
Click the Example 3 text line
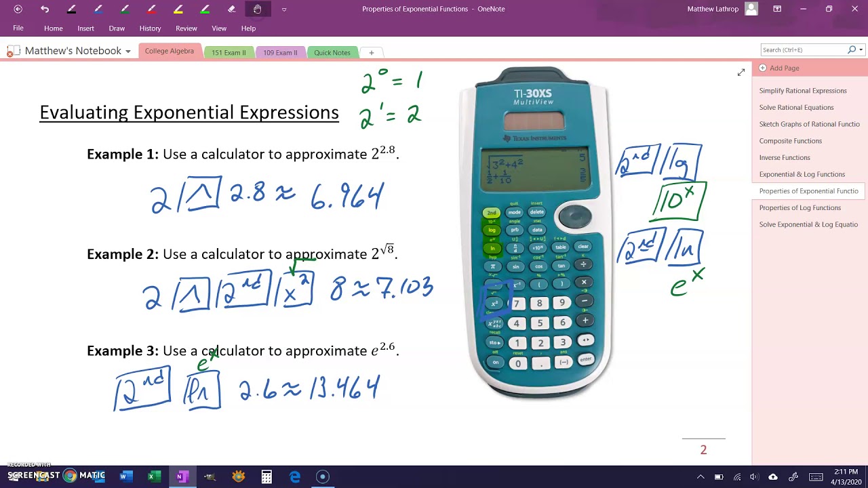(x=243, y=350)
